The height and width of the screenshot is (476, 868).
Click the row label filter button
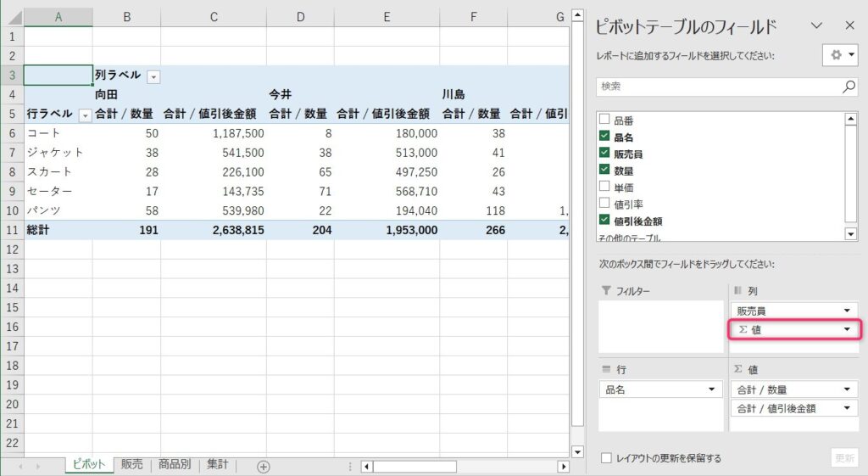tap(85, 115)
